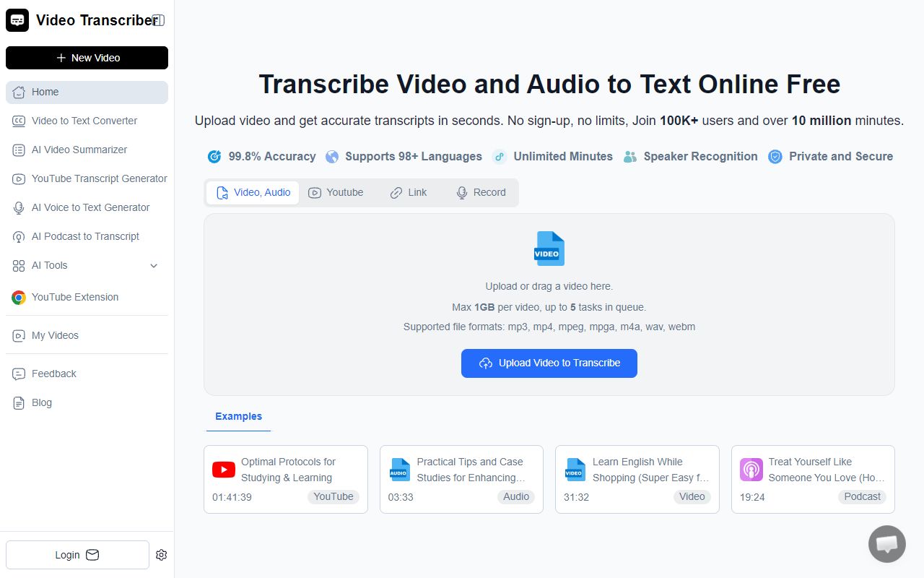Open the Examples section tab

click(x=238, y=416)
